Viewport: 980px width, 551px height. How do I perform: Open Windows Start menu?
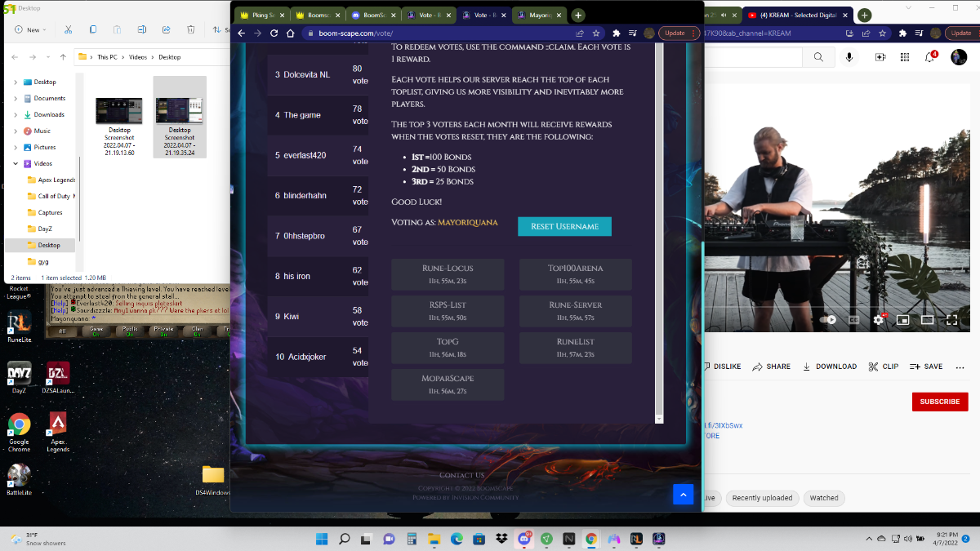[322, 539]
